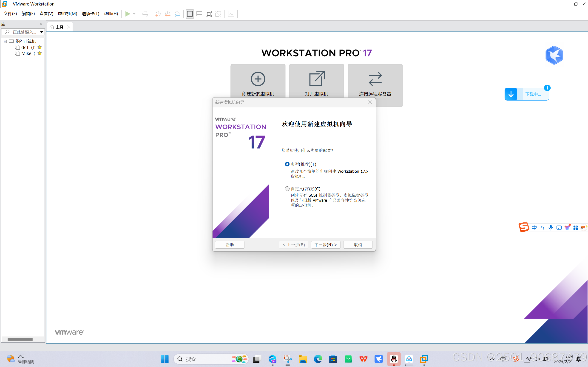Click send Ctrl+Alt+Del toolbar icon
This screenshot has height=367, width=588.
(x=145, y=14)
